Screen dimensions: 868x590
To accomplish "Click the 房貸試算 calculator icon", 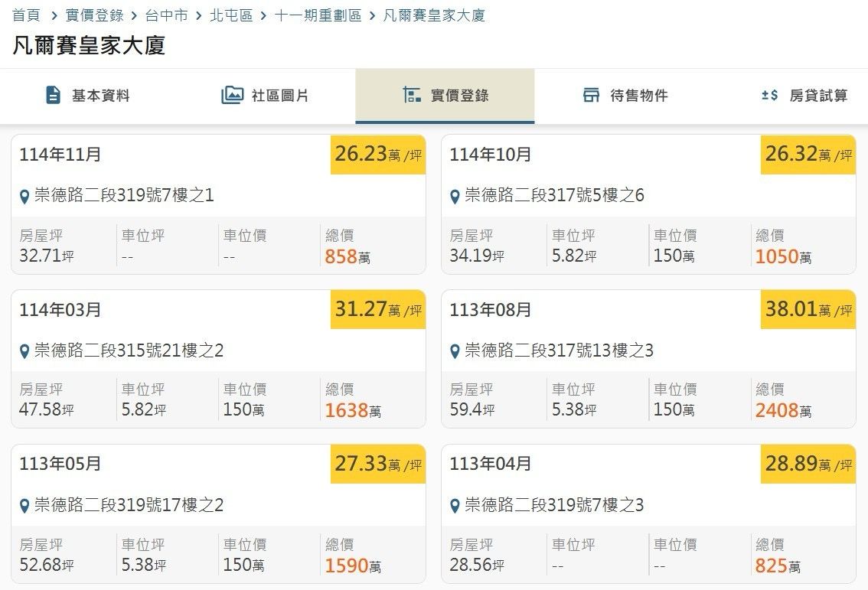I will (x=769, y=96).
